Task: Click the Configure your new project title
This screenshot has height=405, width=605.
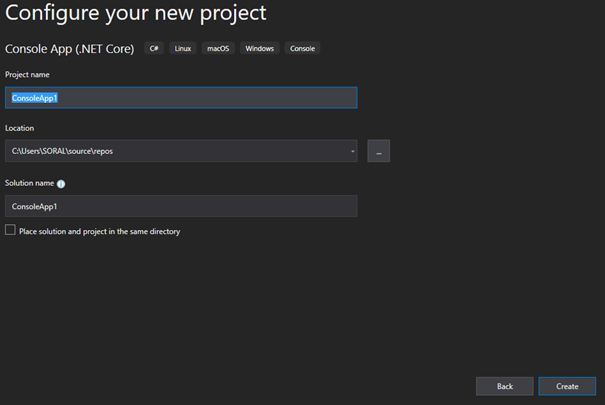Action: click(x=135, y=13)
